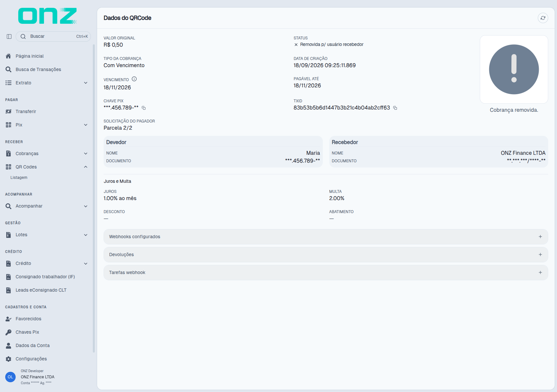The height and width of the screenshot is (392, 557).
Task: Expand the Webhooks configurados section
Action: 326,237
